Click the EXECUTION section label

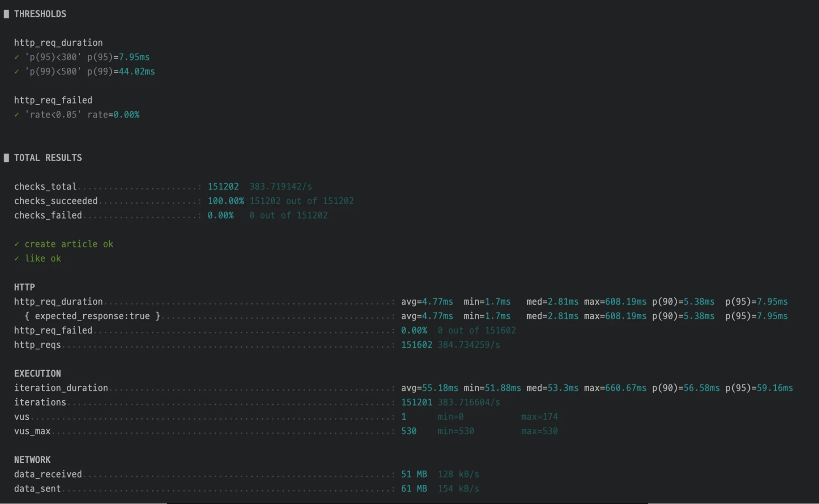[x=37, y=374]
